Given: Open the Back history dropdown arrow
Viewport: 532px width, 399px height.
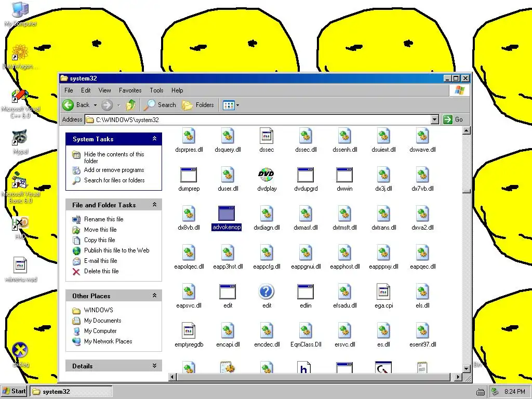Looking at the screenshot, I should pyautogui.click(x=96, y=105).
